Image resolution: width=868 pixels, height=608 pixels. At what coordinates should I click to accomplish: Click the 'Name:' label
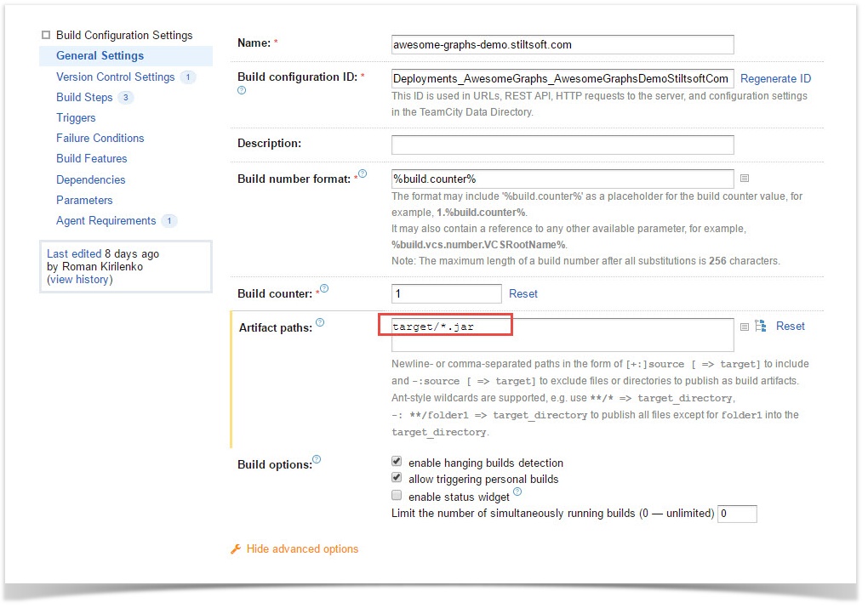tap(254, 43)
